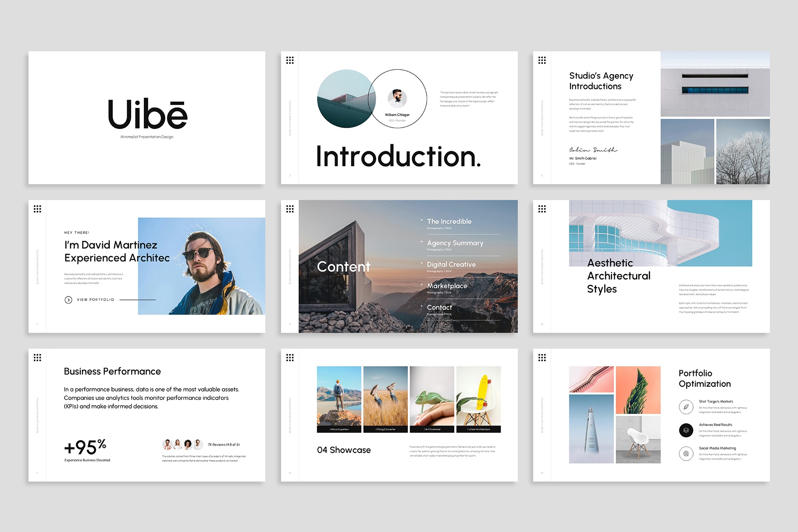Click the circular arrow icon beside View Portfolio
The width and height of the screenshot is (798, 532).
click(68, 300)
